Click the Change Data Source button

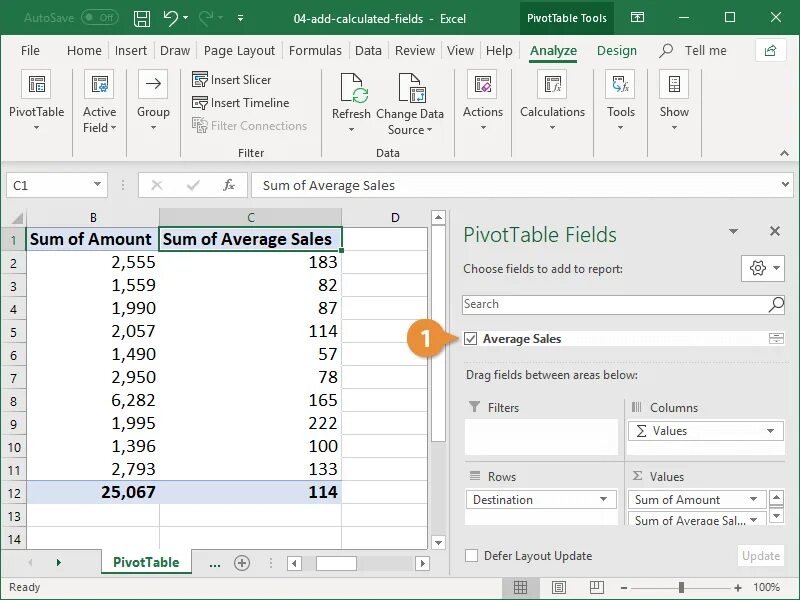[410, 104]
